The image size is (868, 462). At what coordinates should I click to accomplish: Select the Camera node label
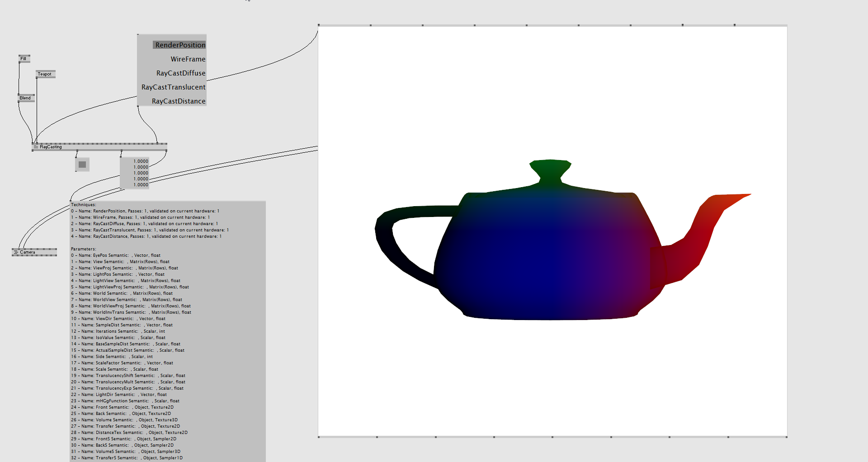click(x=28, y=252)
